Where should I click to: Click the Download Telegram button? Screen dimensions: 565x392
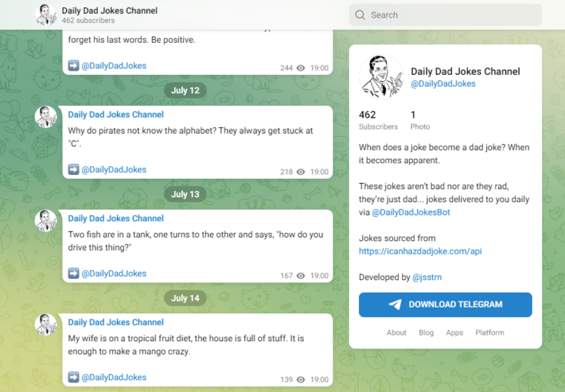(445, 304)
